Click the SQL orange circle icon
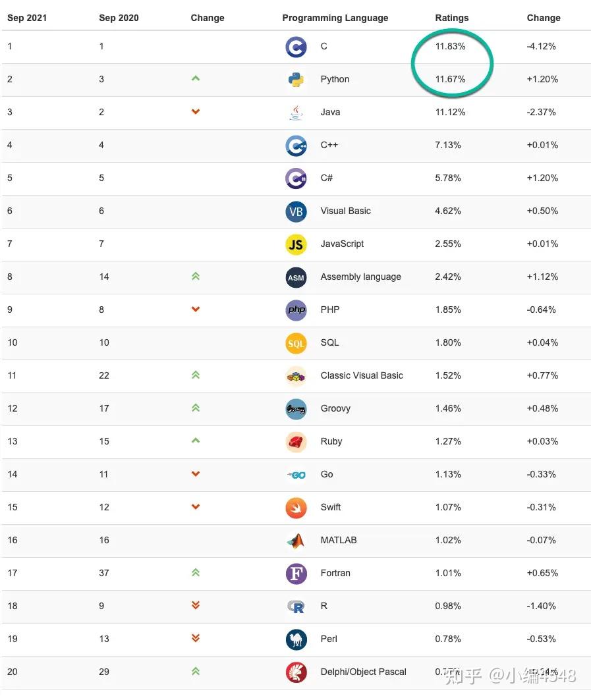The image size is (591, 700). [296, 343]
